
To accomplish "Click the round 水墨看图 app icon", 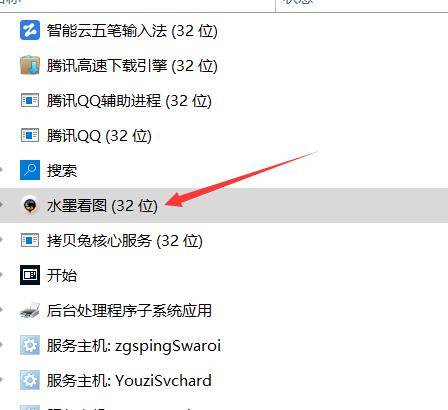I will [30, 205].
